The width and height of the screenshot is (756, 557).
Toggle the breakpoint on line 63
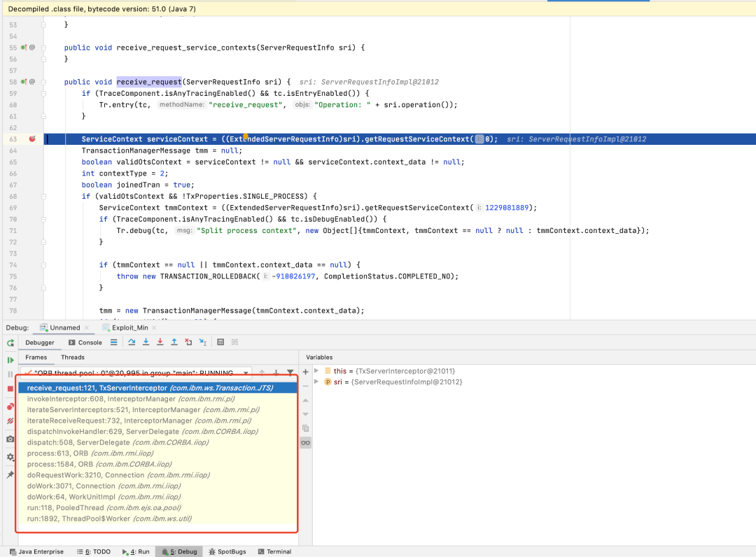click(32, 139)
